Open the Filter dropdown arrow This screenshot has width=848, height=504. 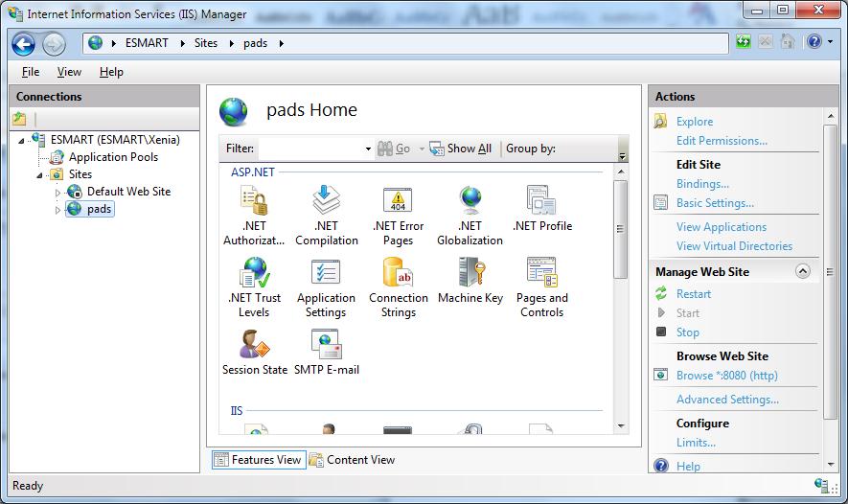[368, 149]
